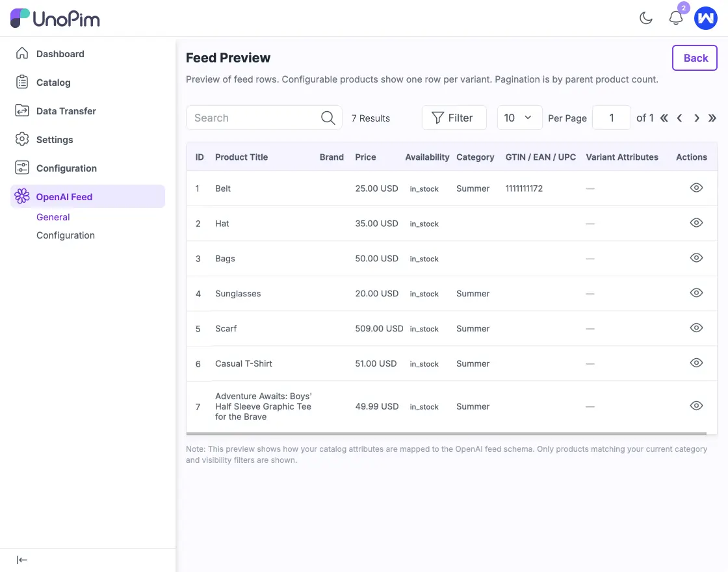The width and height of the screenshot is (728, 572).
Task: Preview the Scarf product row
Action: (696, 328)
